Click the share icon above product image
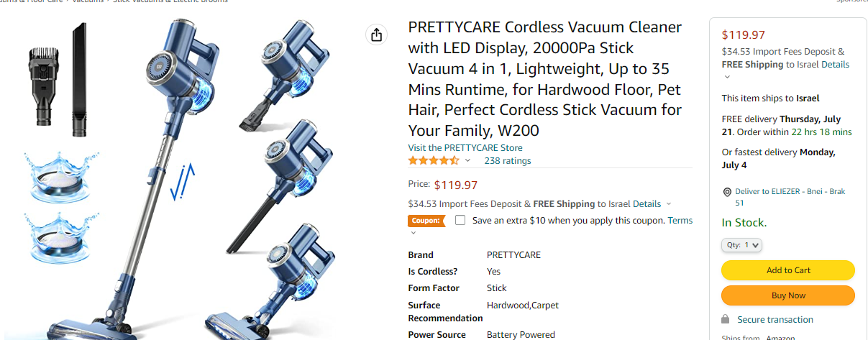Viewport: 868px width, 340px height. (x=376, y=35)
